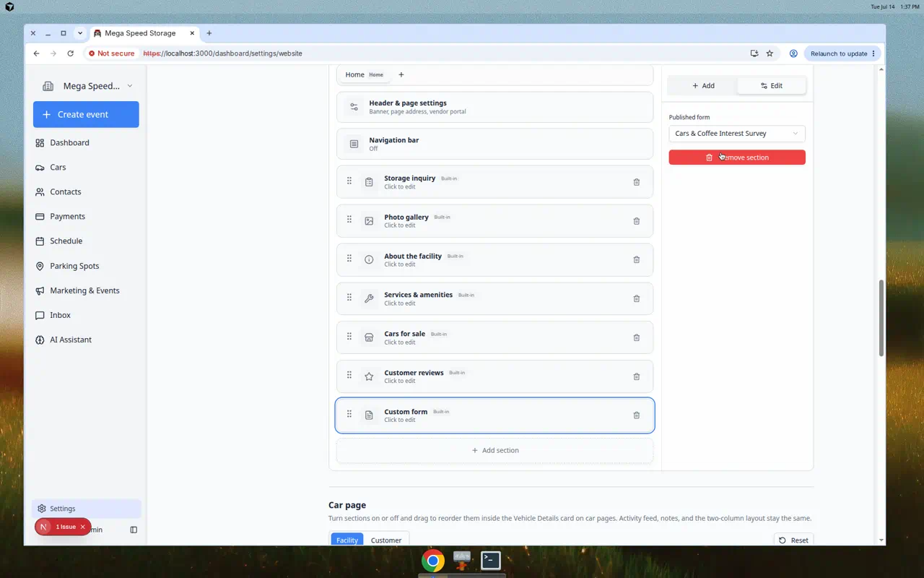Image resolution: width=924 pixels, height=578 pixels.
Task: Click star icon of Customer reviews
Action: click(369, 376)
